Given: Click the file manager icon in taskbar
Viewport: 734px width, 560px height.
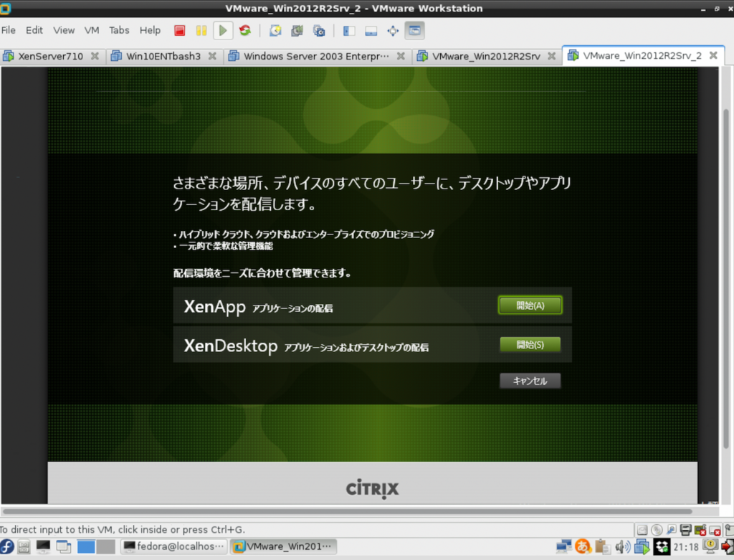Looking at the screenshot, I should point(24,546).
